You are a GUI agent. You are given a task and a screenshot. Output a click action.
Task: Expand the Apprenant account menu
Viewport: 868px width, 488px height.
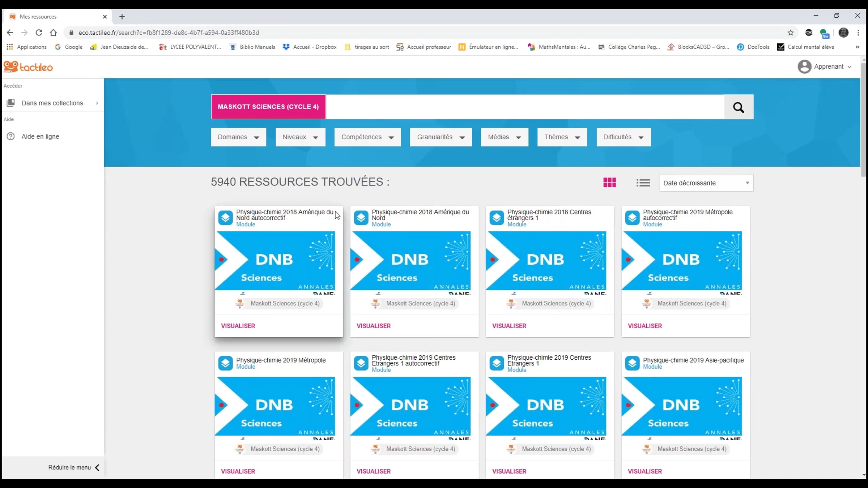(850, 67)
